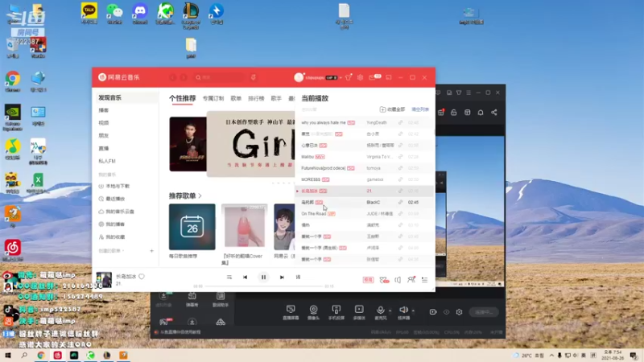Pause the currently playing song
The image size is (644, 362).
click(263, 277)
